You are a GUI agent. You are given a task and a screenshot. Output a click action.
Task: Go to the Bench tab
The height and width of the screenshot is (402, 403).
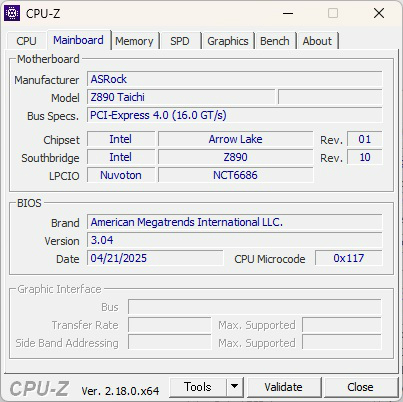coord(275,41)
